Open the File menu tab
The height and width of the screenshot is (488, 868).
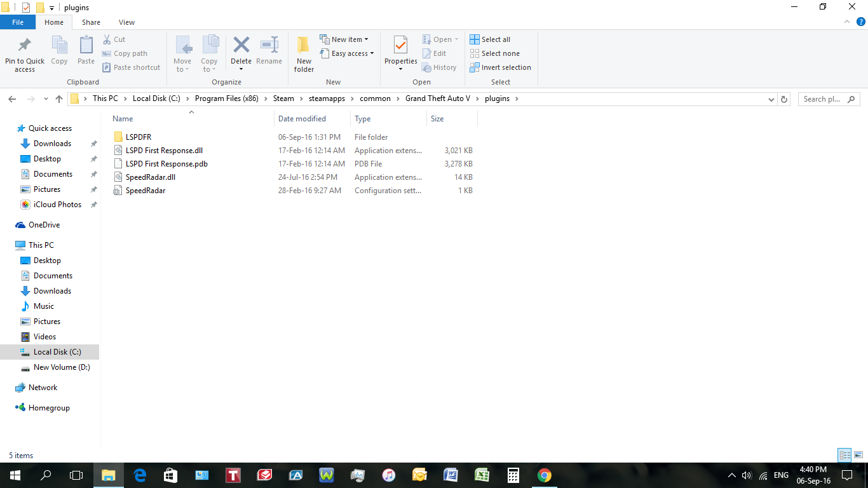pos(18,22)
